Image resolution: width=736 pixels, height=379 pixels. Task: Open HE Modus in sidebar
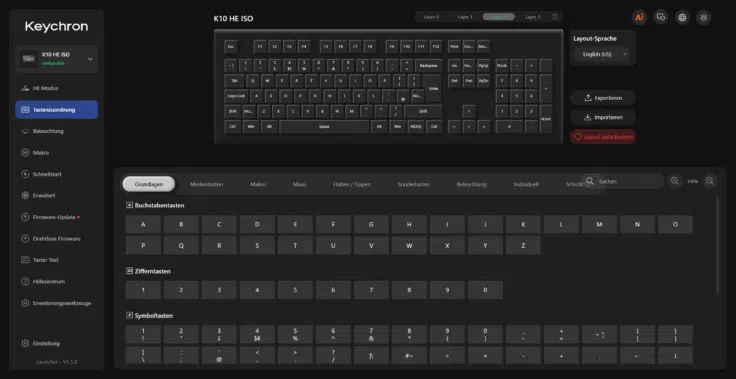pyautogui.click(x=57, y=88)
